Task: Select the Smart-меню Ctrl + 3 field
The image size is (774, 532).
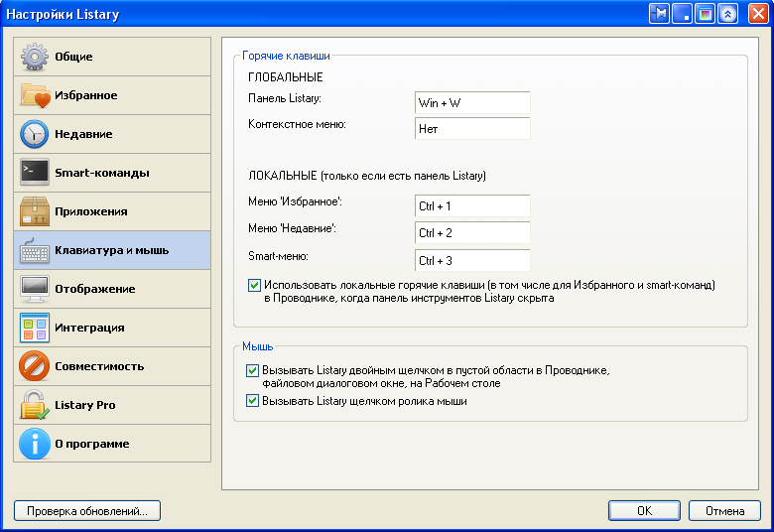Action: coord(472,260)
